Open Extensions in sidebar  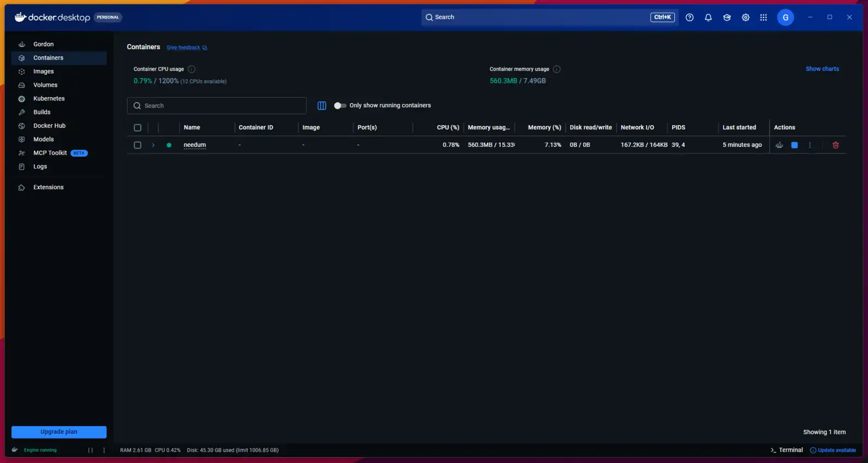point(59,188)
